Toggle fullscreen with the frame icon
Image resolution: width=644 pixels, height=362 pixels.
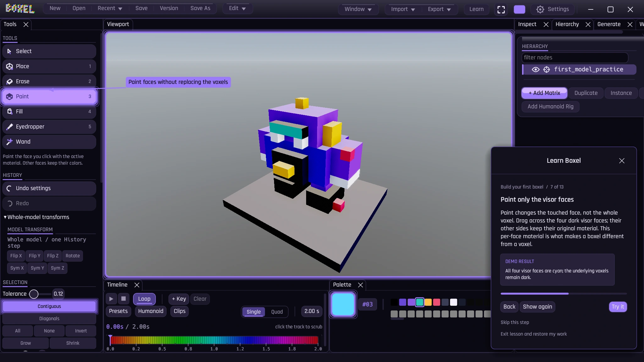(501, 9)
